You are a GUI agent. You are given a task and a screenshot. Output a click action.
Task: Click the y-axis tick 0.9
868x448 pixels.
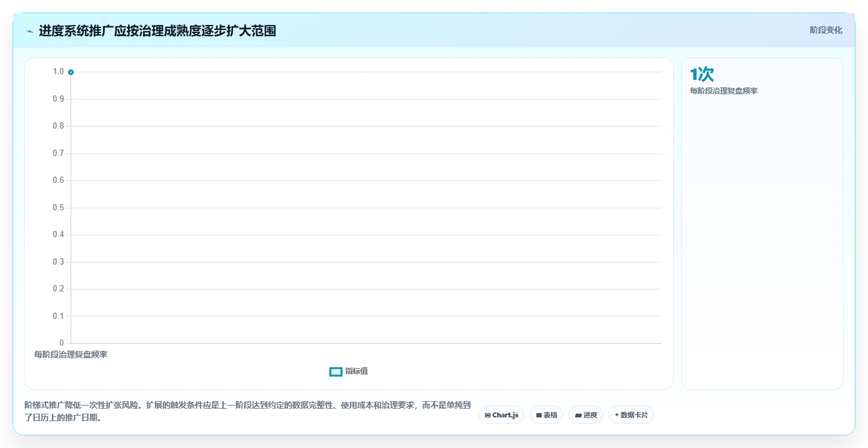(58, 99)
